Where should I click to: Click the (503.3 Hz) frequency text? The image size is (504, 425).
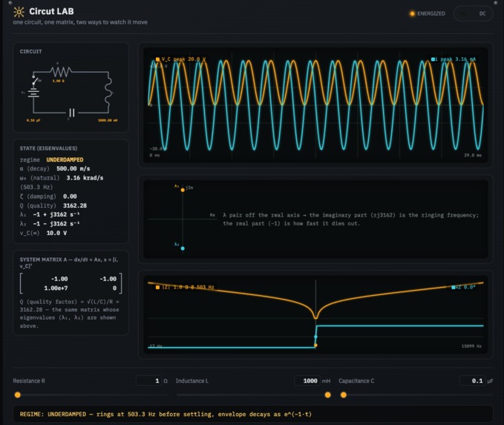36,187
